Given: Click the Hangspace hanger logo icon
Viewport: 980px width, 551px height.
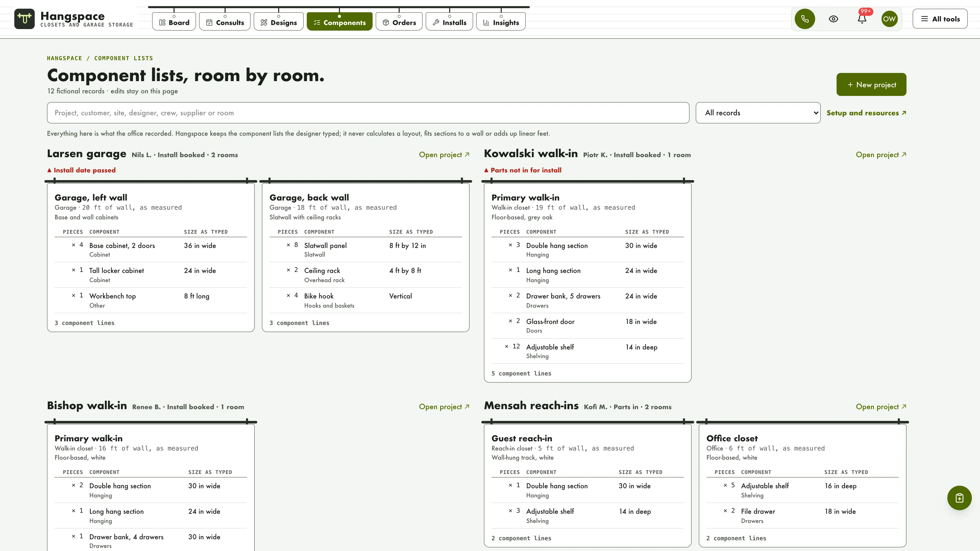Looking at the screenshot, I should point(24,19).
